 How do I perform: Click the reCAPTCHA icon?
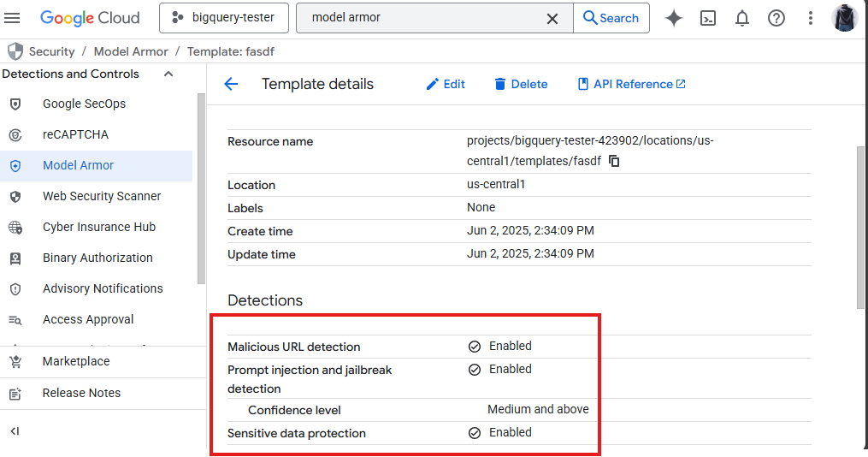click(x=15, y=134)
